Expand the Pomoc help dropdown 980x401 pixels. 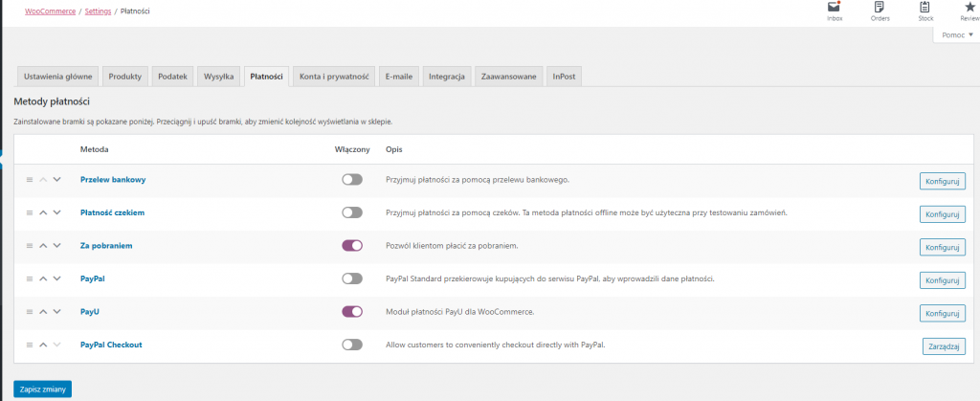point(955,34)
